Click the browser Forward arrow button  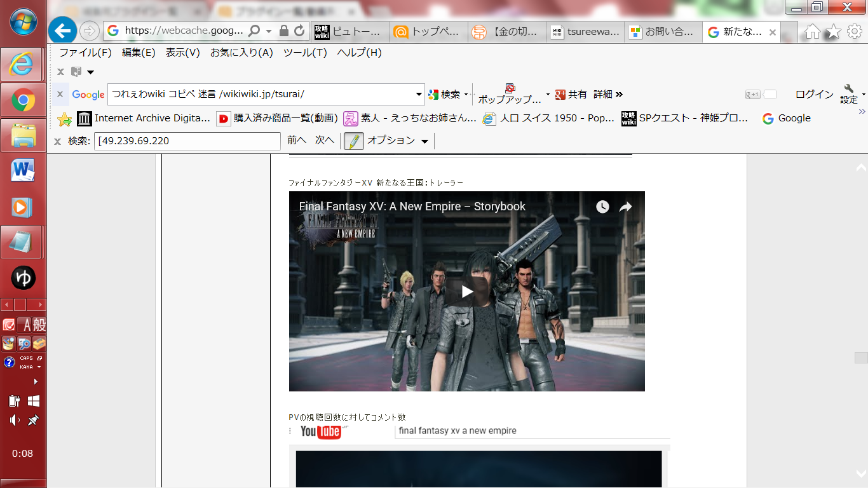point(89,30)
